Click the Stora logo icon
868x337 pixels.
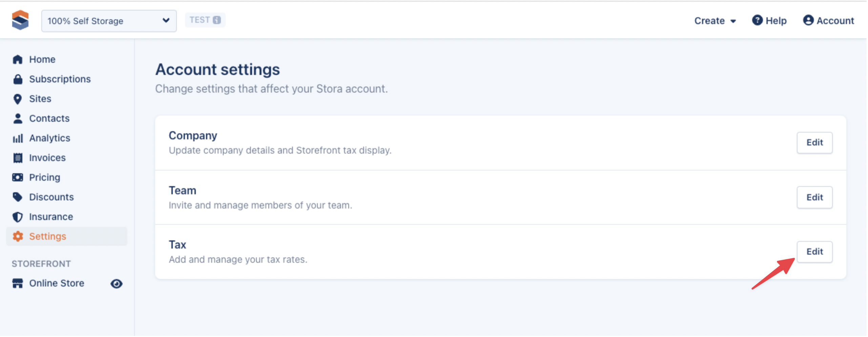click(x=20, y=20)
